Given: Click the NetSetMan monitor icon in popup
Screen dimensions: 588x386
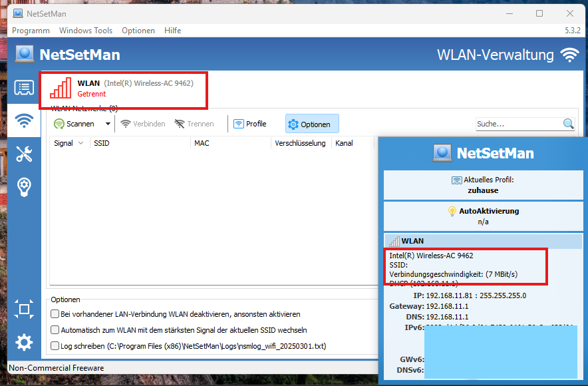Looking at the screenshot, I should (x=442, y=153).
